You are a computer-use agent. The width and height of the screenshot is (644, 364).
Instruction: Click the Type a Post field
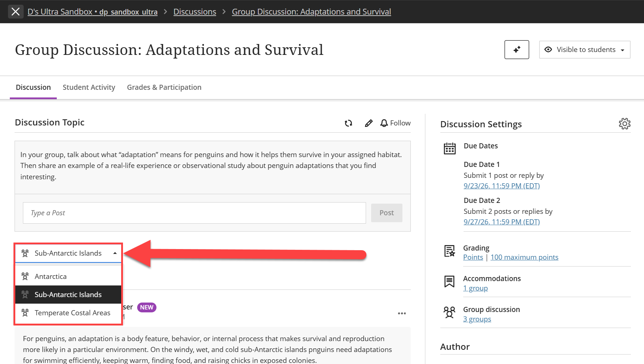pos(194,213)
